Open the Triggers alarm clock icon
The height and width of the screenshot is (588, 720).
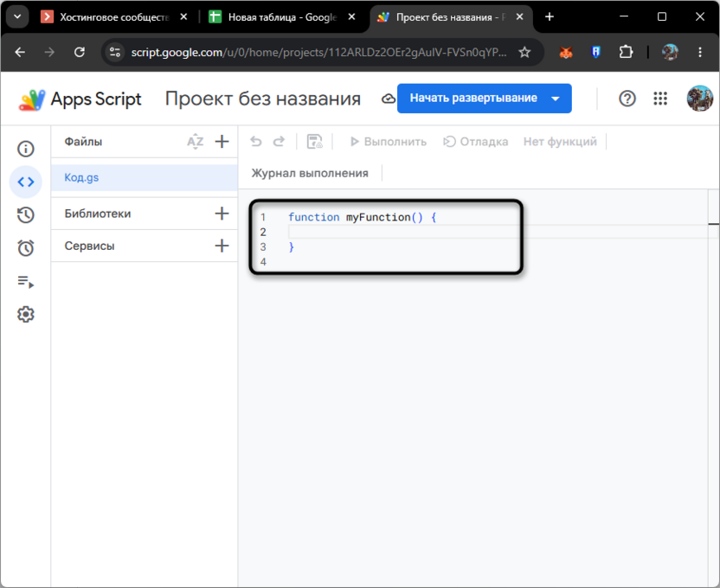coord(26,247)
